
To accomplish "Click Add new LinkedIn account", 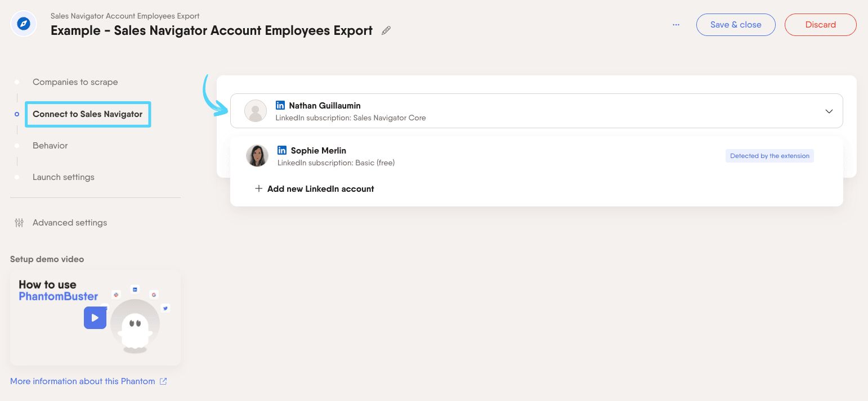I will click(321, 189).
